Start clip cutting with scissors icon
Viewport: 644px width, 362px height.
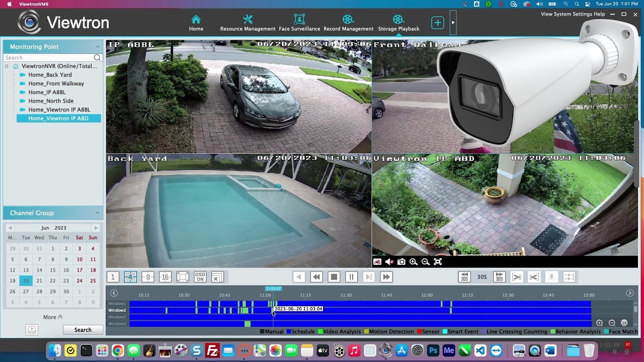pos(516,277)
